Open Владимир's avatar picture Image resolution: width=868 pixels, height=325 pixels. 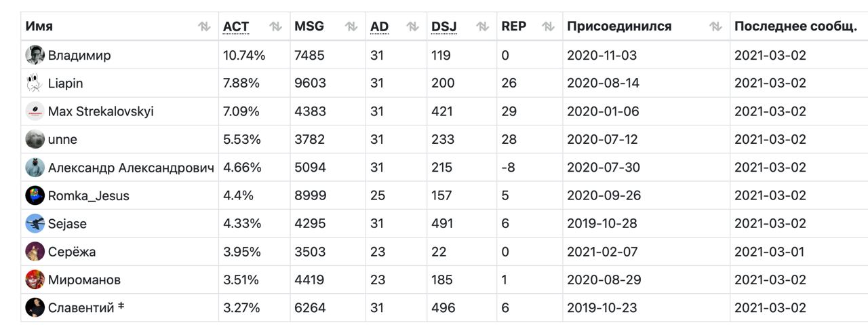point(35,55)
